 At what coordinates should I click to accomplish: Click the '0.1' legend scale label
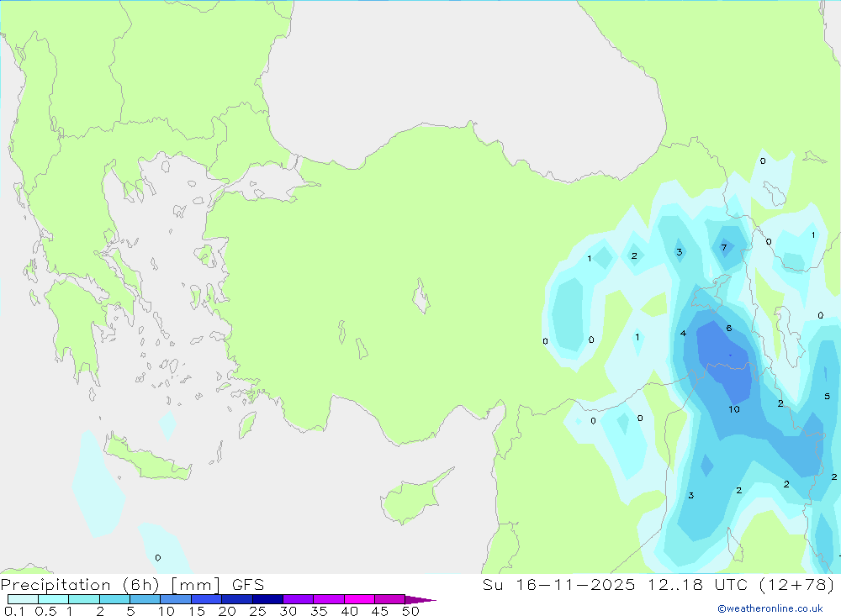coord(14,611)
